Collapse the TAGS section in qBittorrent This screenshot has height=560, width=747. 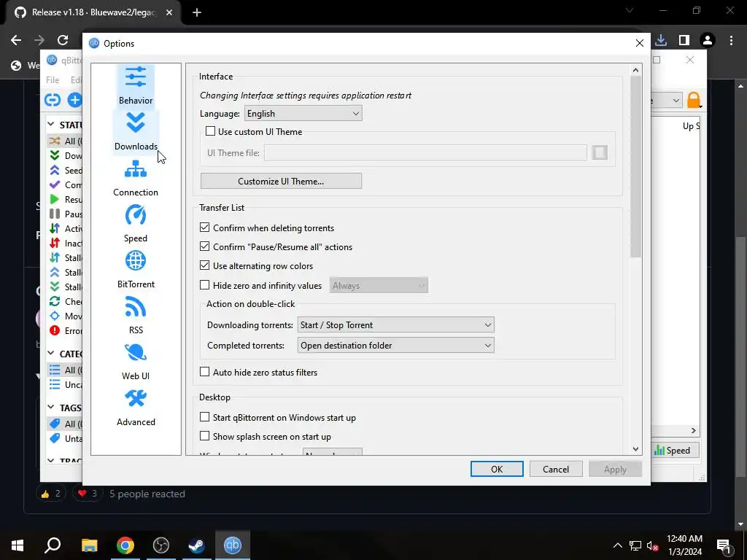point(51,407)
